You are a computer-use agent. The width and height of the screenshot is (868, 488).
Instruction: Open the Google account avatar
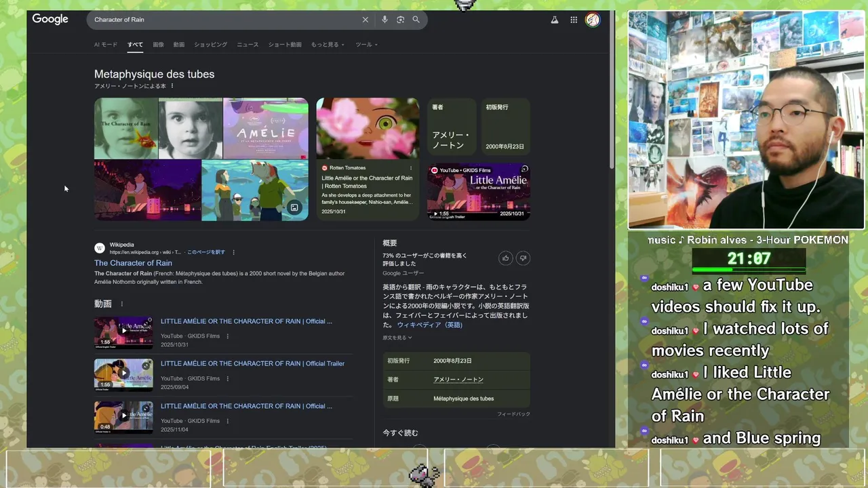coord(593,20)
